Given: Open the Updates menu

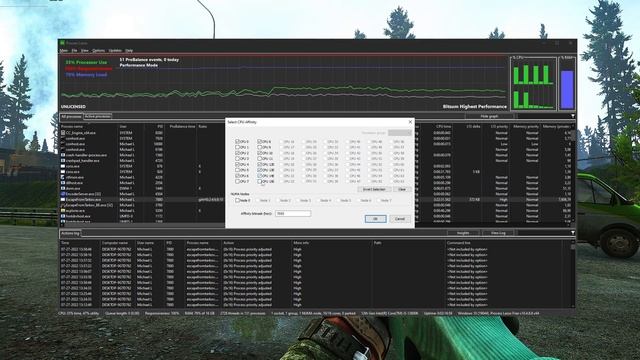Looking at the screenshot, I should click(x=115, y=51).
